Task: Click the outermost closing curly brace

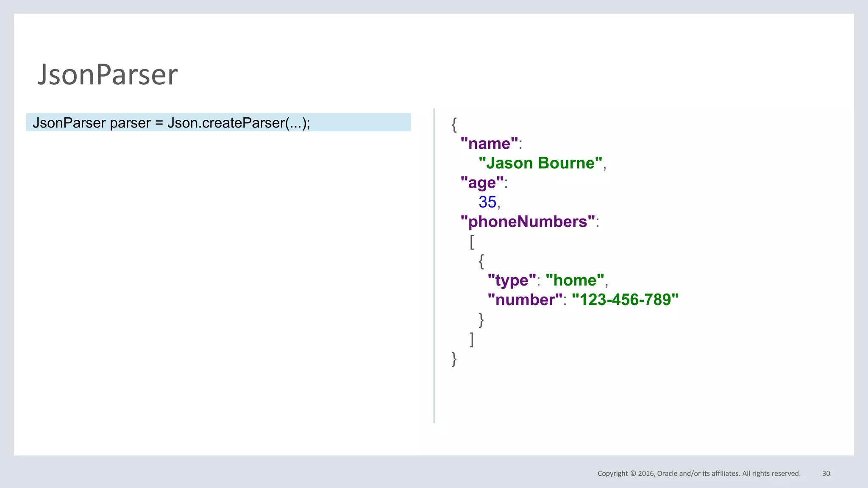Action: pos(454,359)
